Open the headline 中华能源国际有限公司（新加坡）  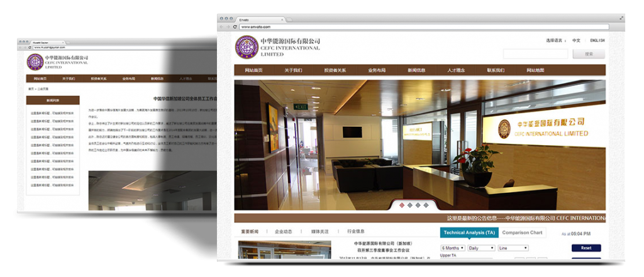(383, 243)
